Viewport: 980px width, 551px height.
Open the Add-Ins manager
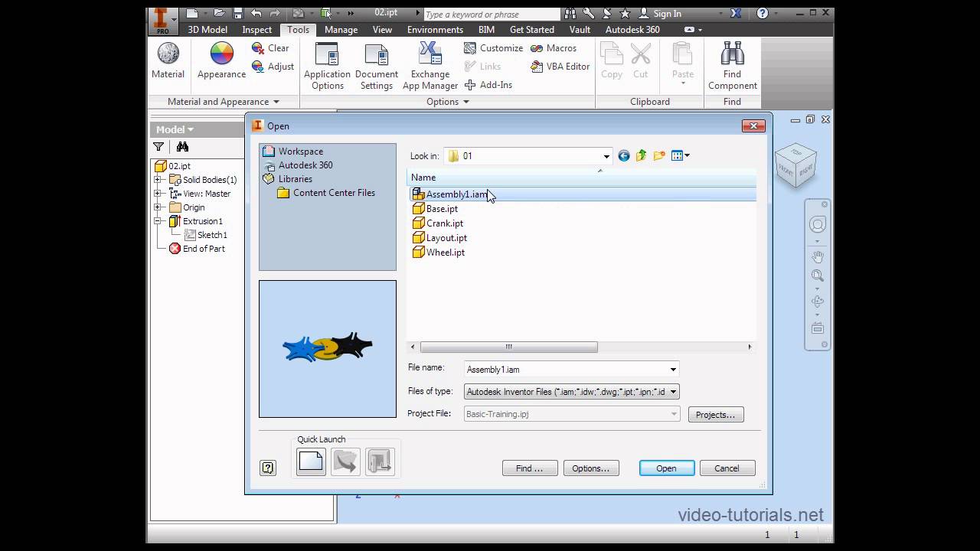[488, 85]
